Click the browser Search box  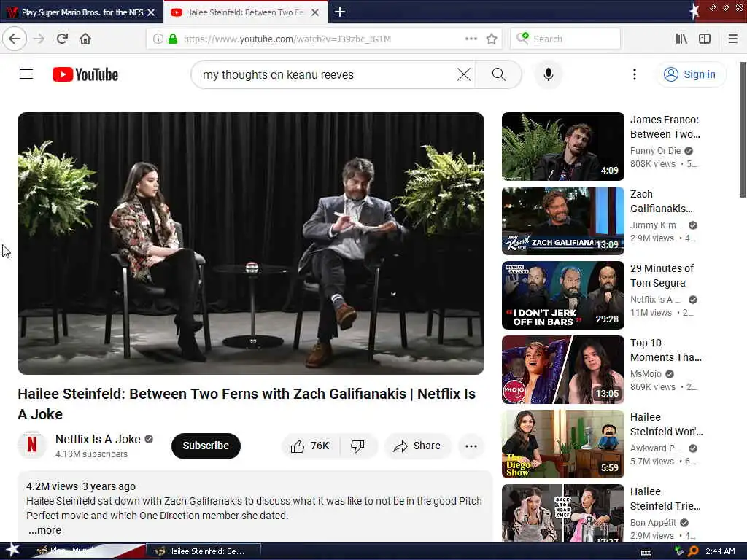565,39
